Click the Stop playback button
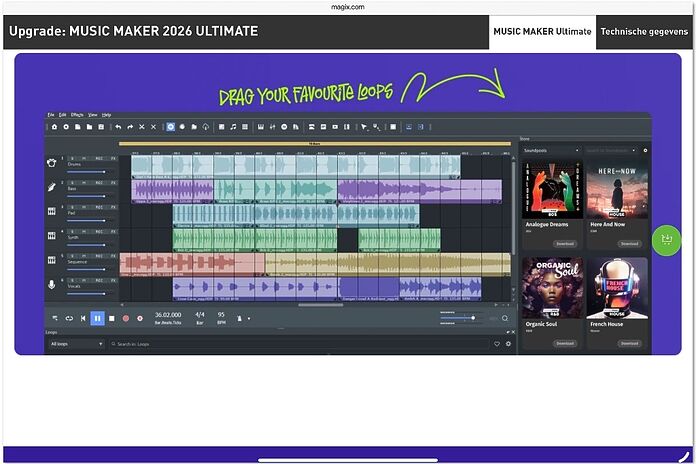Viewport: 696px width, 464px height. pos(112,318)
